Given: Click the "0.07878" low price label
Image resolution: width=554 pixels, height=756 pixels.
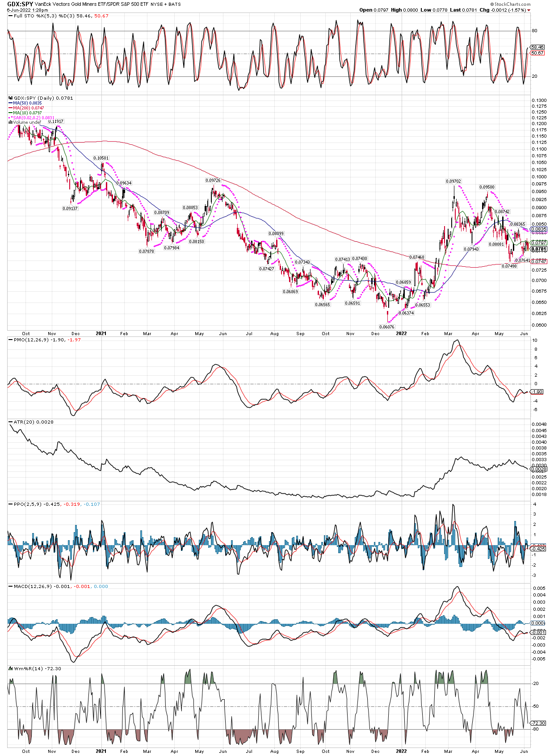Looking at the screenshot, I should pyautogui.click(x=147, y=252).
